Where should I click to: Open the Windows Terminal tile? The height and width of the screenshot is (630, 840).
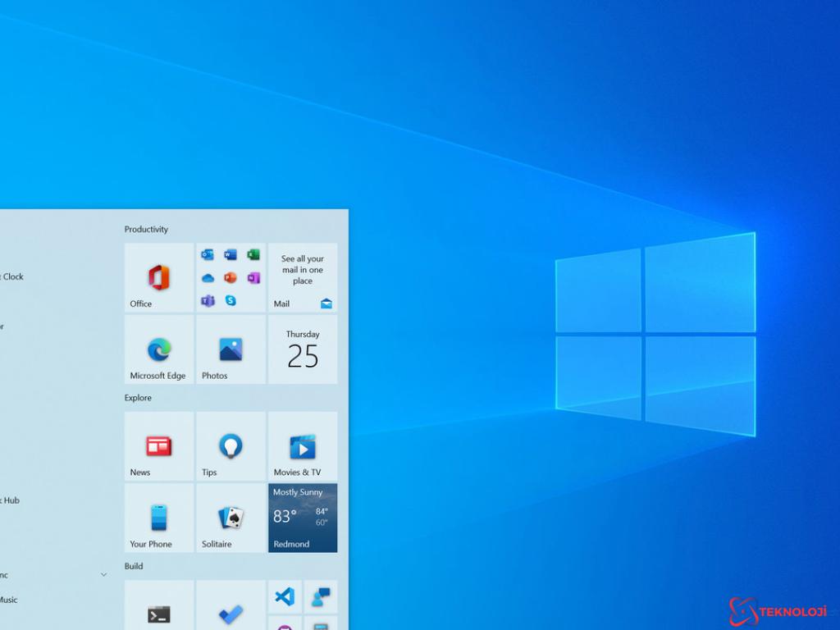(159, 613)
